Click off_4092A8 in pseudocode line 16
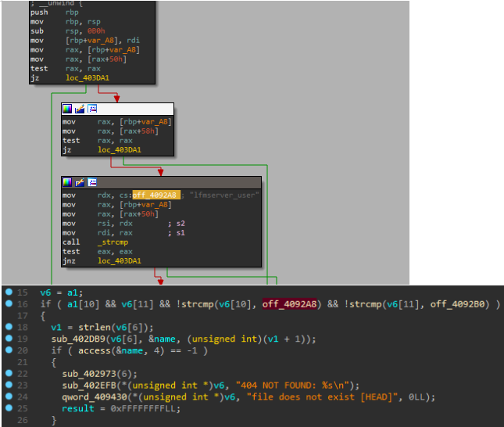This screenshot has height=427, width=504. 290,304
